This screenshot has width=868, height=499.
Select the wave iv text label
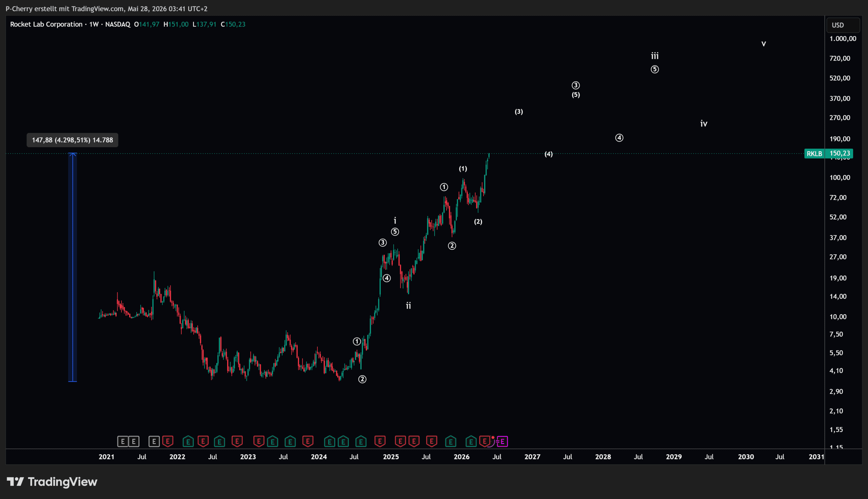point(704,123)
